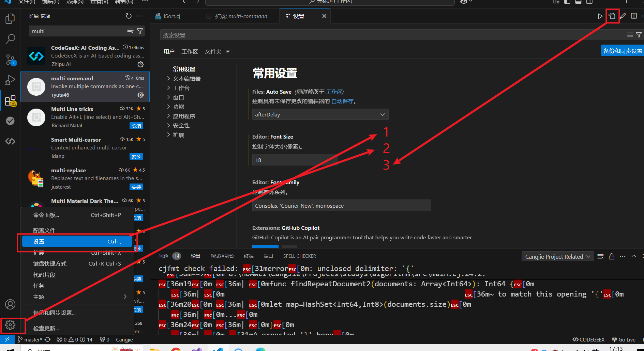Choose 检查更新 in the manage menu

77,328
